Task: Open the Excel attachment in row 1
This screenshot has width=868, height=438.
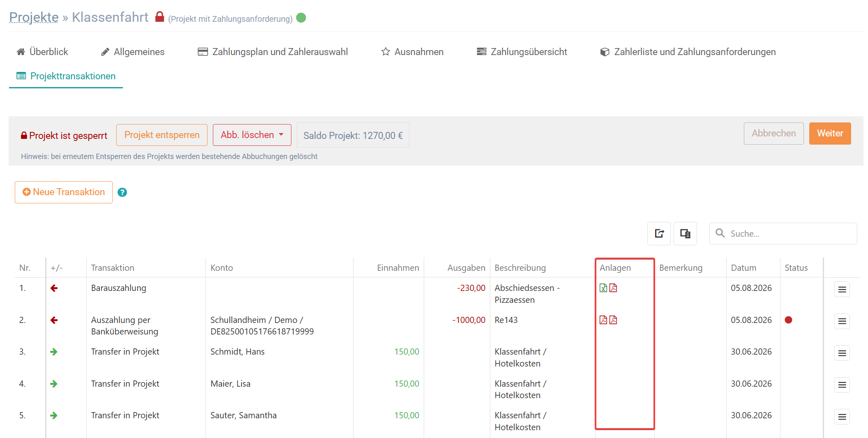Action: tap(603, 288)
